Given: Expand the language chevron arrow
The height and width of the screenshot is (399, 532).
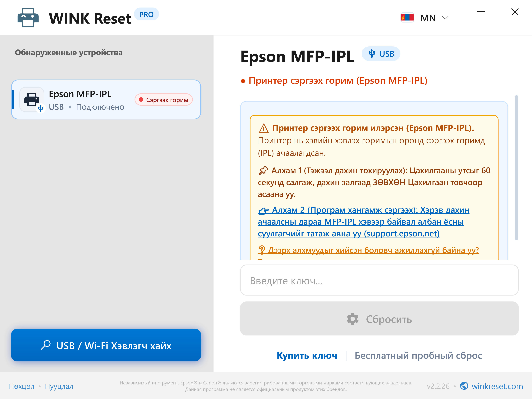Looking at the screenshot, I should (x=445, y=18).
